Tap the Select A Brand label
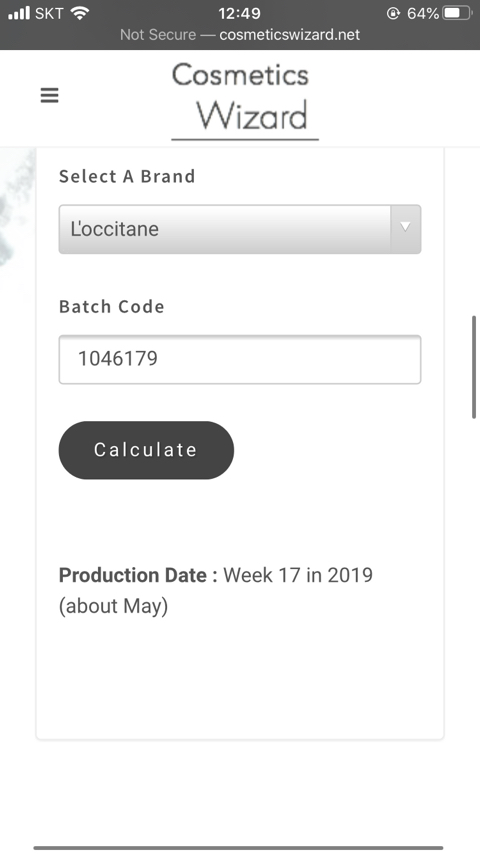The image size is (480, 854). (x=127, y=176)
